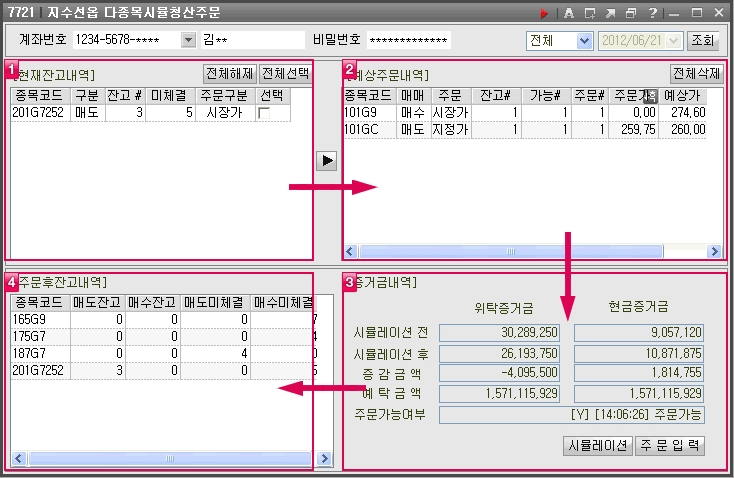Open the 2012/06/21 date dropdown
This screenshot has height=478, width=734.
coord(674,41)
